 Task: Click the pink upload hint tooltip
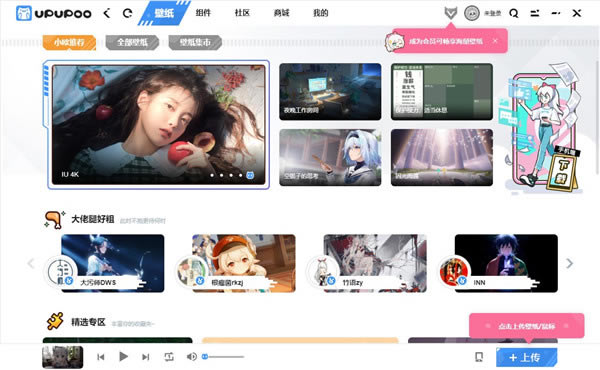click(x=527, y=326)
